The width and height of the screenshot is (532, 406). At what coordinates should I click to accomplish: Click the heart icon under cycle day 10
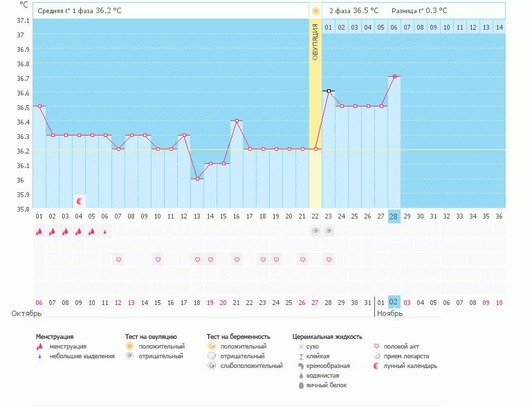pyautogui.click(x=158, y=259)
